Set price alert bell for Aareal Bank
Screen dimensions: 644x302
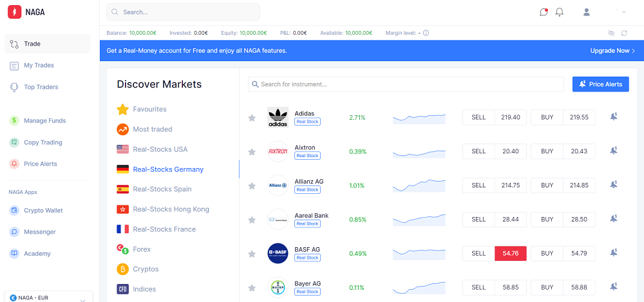(x=614, y=218)
